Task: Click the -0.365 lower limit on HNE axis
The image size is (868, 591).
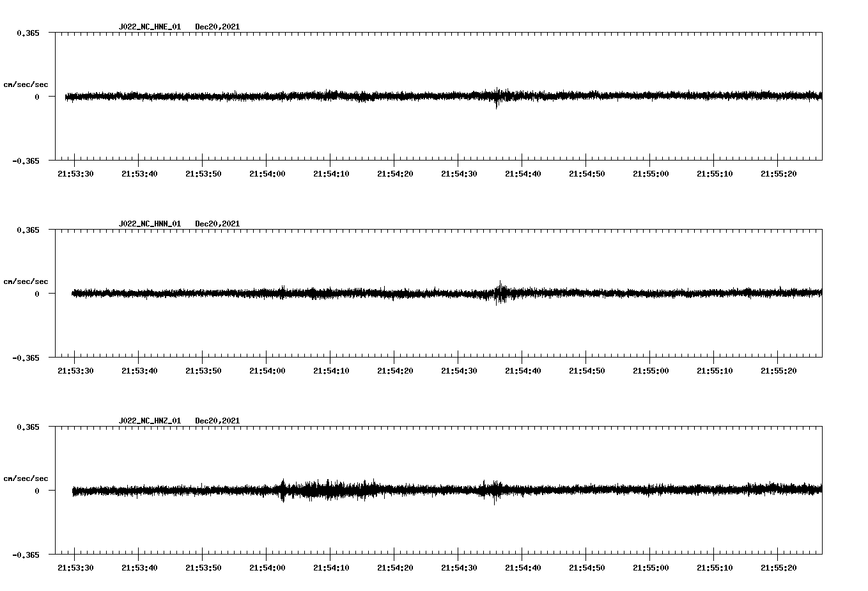Action: [26, 161]
